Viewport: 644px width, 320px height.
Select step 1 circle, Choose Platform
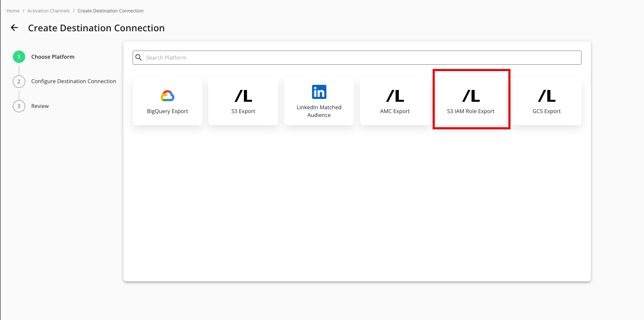point(19,57)
